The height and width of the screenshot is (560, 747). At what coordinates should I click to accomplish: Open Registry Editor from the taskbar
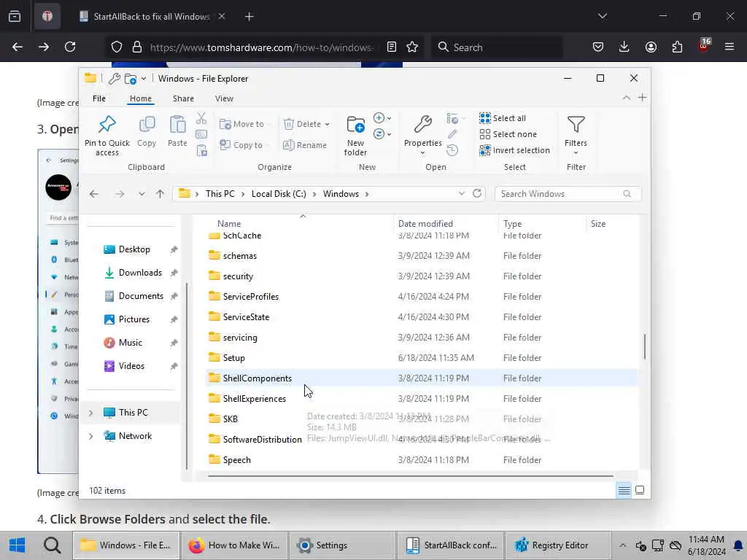point(557,545)
